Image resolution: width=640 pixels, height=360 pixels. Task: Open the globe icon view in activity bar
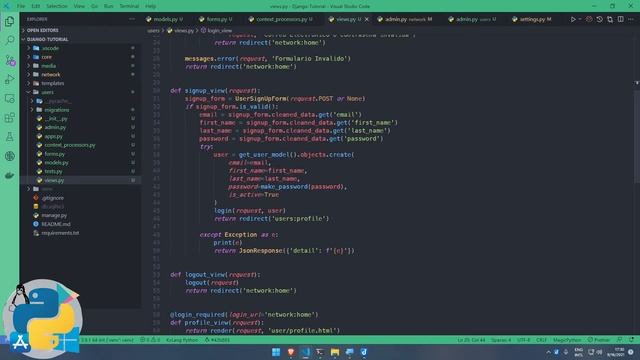[9, 156]
